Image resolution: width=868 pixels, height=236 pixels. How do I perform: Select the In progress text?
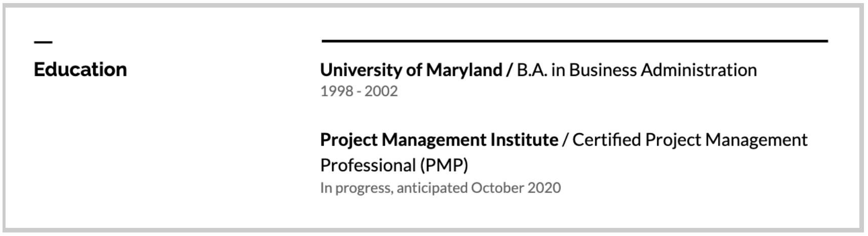coord(356,188)
